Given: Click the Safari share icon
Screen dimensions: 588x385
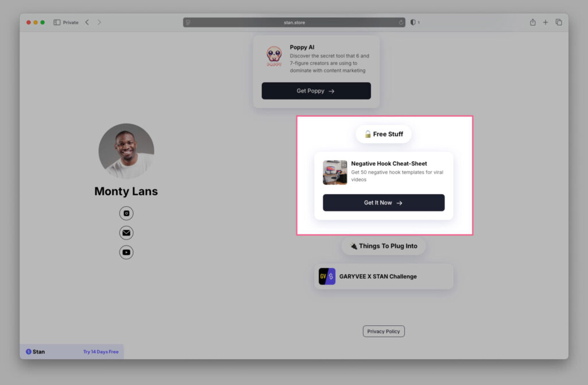Looking at the screenshot, I should point(532,22).
